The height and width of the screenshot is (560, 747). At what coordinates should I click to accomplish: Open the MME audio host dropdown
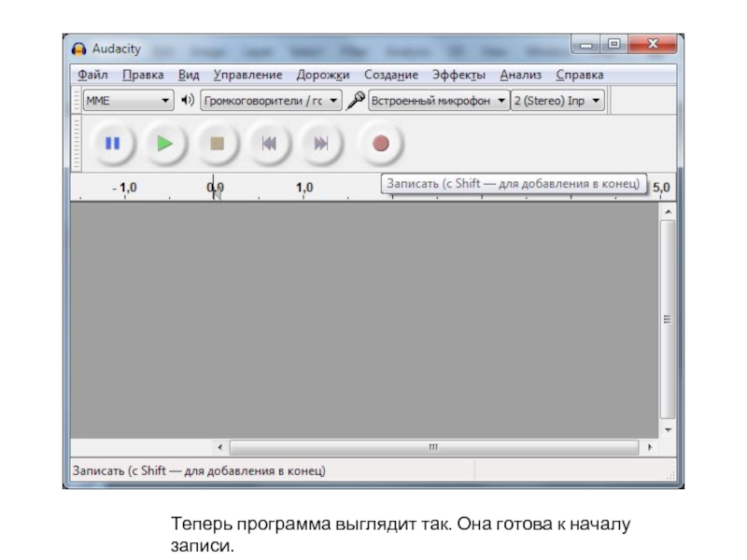[128, 100]
